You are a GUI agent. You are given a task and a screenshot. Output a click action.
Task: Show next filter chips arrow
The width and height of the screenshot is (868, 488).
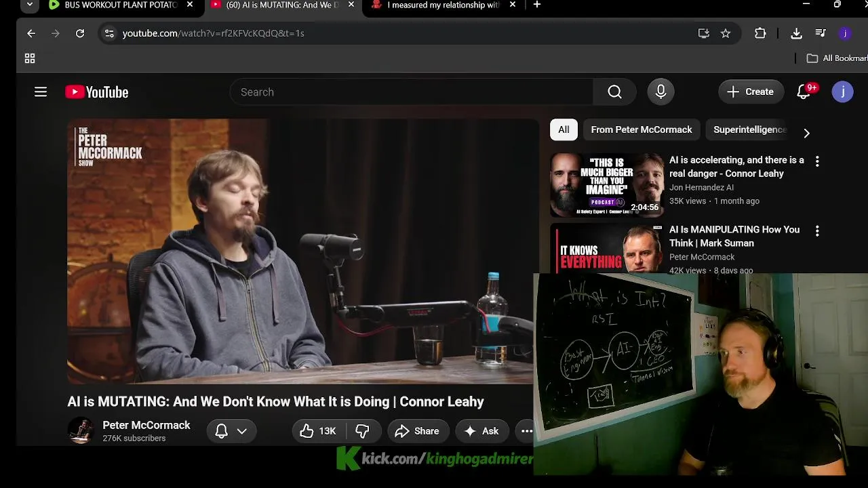806,133
